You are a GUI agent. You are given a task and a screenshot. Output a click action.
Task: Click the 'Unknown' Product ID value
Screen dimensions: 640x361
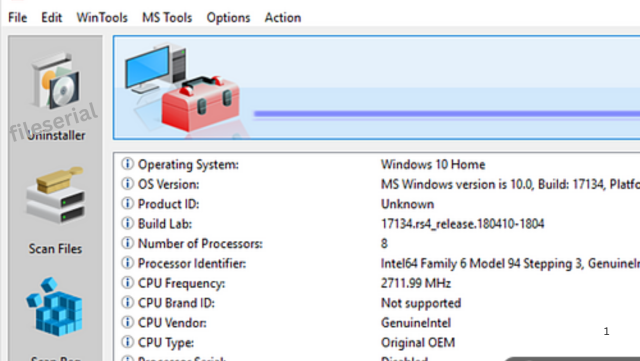[407, 204]
